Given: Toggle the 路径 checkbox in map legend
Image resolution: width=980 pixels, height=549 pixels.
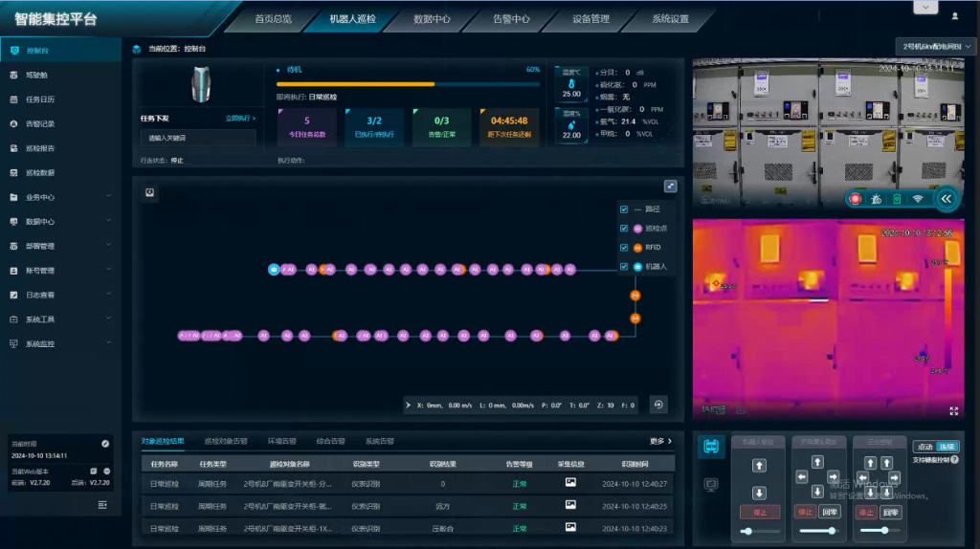Looking at the screenshot, I should pos(624,209).
